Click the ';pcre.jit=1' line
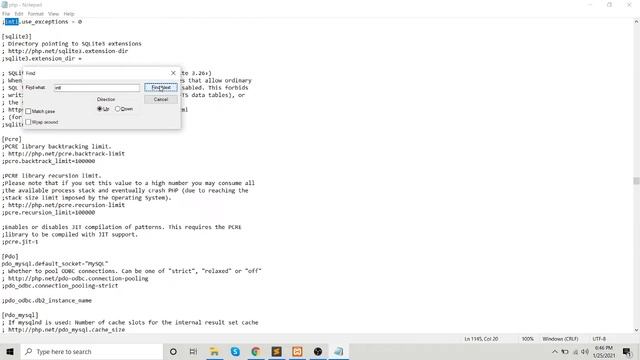 [x=20, y=242]
